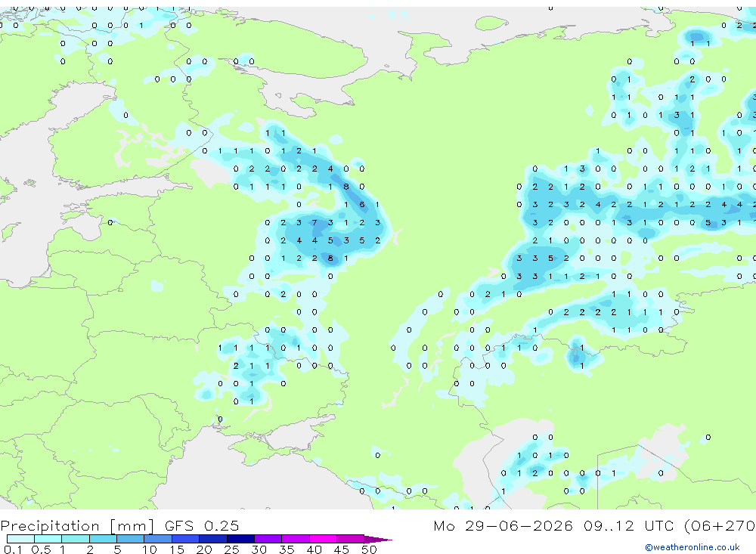Image resolution: width=756 pixels, height=554 pixels.
Task: Select the 5–10 mm legend color
Action: pos(131,539)
